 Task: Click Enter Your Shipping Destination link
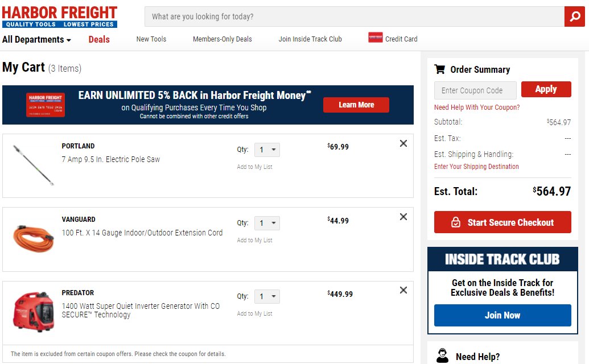(x=476, y=167)
